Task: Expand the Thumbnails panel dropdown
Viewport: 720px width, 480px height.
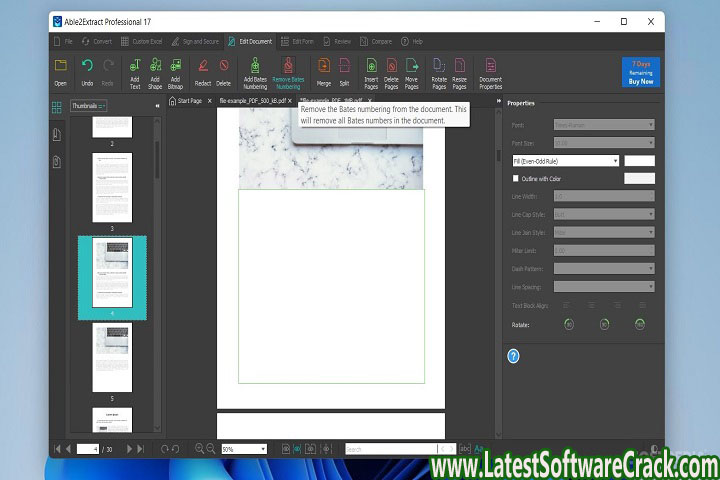Action: (x=90, y=105)
